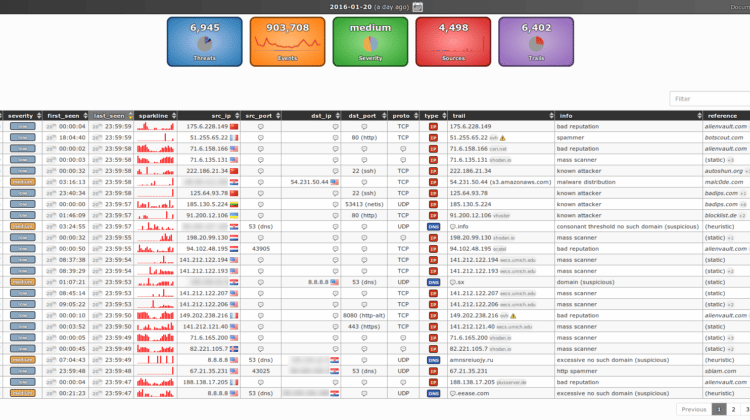Sort table by last_seen column
Image resolution: width=750 pixels, height=420 pixels.
(x=111, y=116)
